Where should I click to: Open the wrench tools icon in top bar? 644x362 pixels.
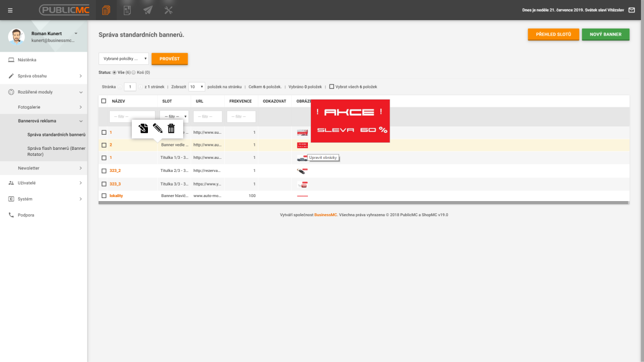(169, 10)
